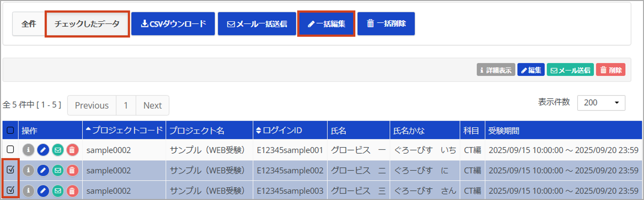Click login ID E12345sample001 cell
Viewport: 644px width, 200px height.
tap(290, 150)
